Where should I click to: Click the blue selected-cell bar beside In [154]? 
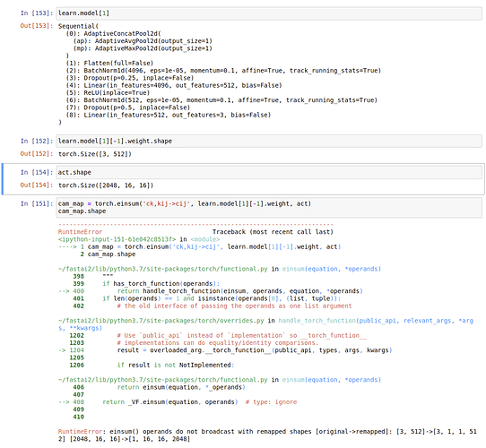tap(3, 179)
